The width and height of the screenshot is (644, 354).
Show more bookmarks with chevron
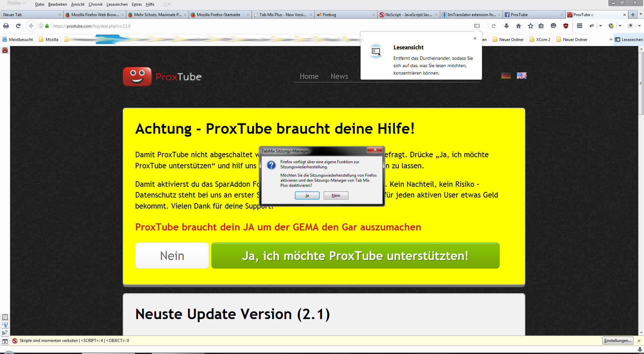611,40
